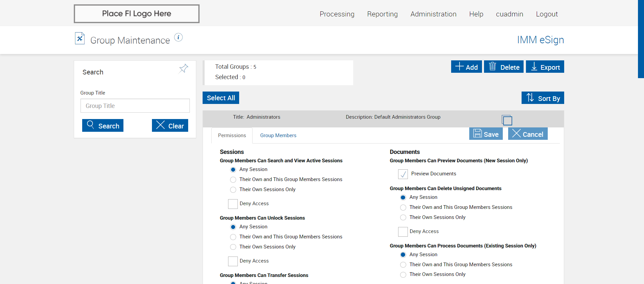Export groups with the download button
Viewport: 644px width, 284px height.
point(545,67)
